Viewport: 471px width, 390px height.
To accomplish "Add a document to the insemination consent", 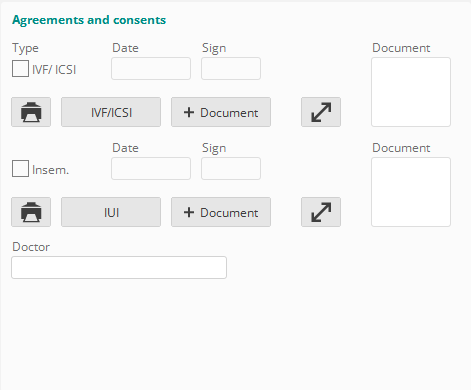I will [x=221, y=212].
